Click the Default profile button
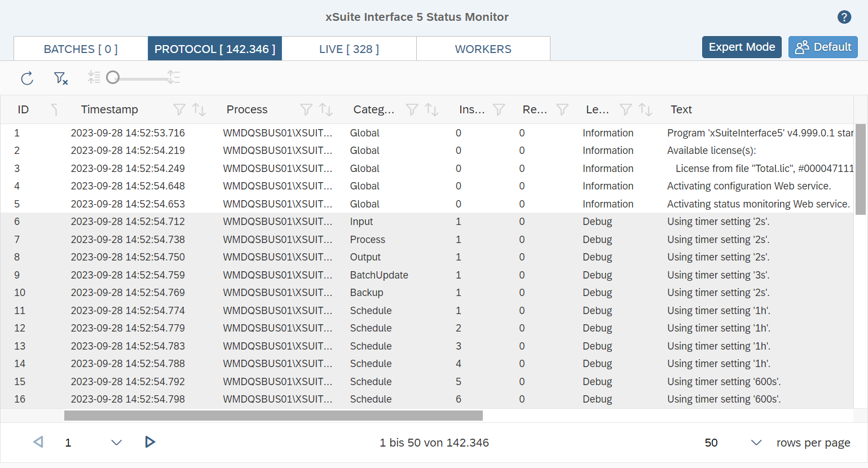This screenshot has width=868, height=468. [x=823, y=47]
